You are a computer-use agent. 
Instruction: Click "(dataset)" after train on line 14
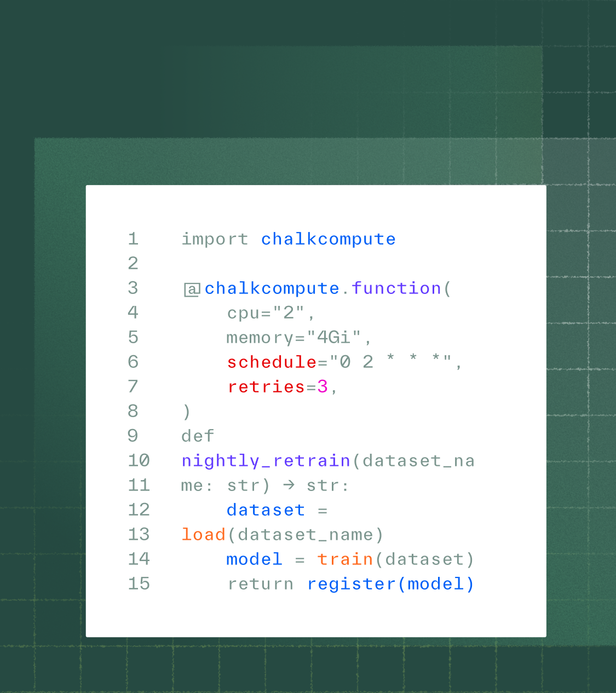(x=424, y=559)
